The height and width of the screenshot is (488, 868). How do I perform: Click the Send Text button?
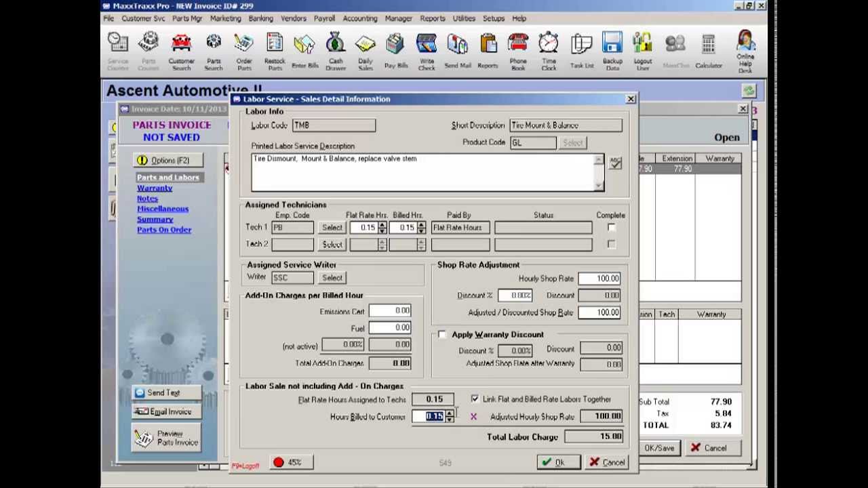coord(166,393)
